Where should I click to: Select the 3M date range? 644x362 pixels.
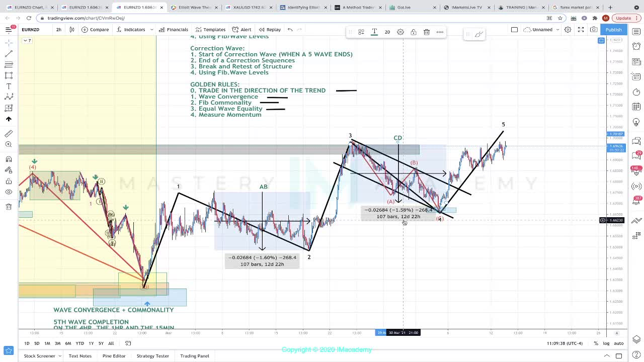point(57,343)
